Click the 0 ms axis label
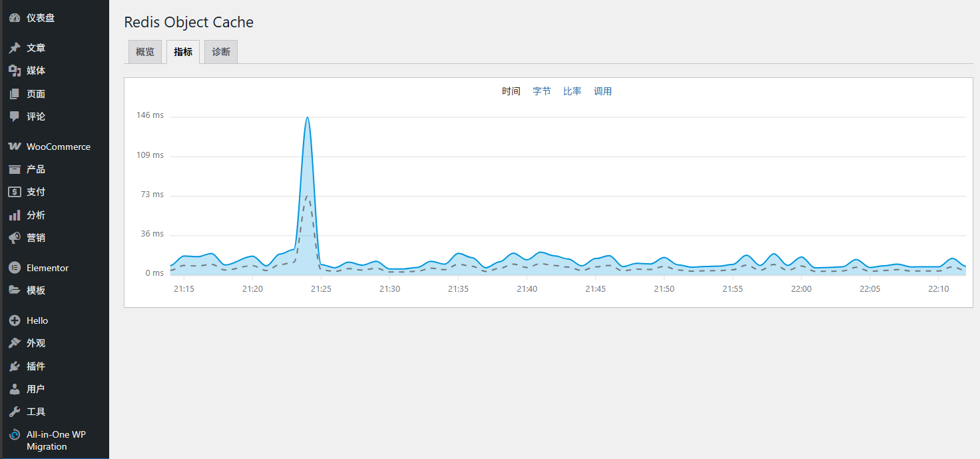Viewport: 980px width, 459px height. 154,273
